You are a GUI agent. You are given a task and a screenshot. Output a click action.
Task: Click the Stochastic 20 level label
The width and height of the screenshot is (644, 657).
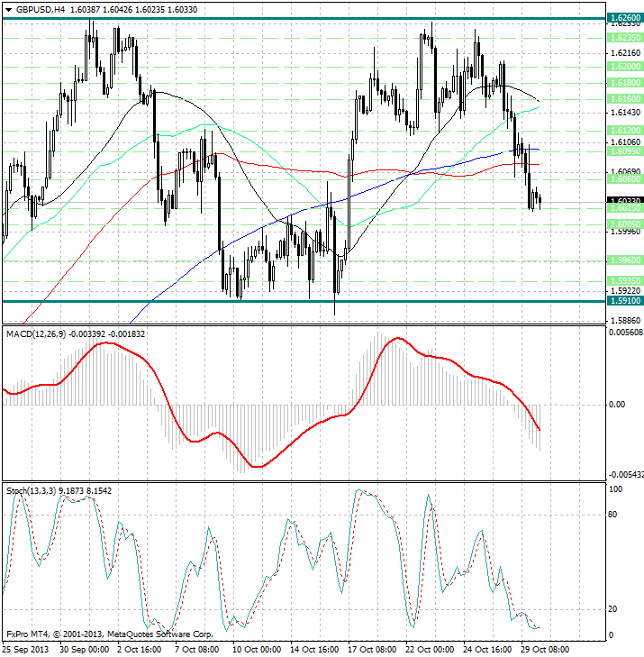(x=612, y=609)
